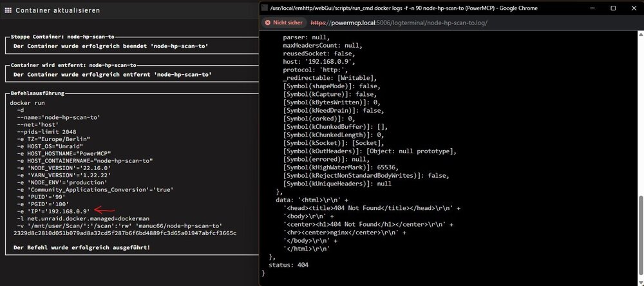Click the red 'Nicht sicher' warning icon
Screen dimensions: 644x286
[268, 23]
